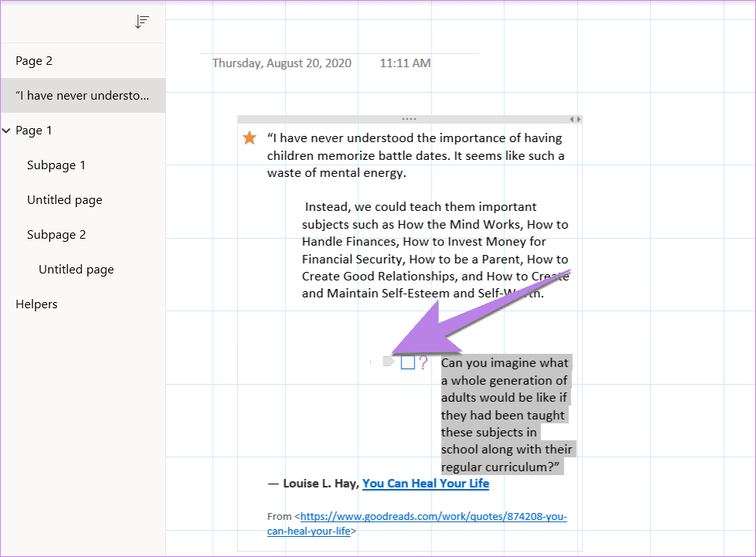Click the Thursday, August 20, 2020 date
The height and width of the screenshot is (557, 756).
[x=281, y=63]
